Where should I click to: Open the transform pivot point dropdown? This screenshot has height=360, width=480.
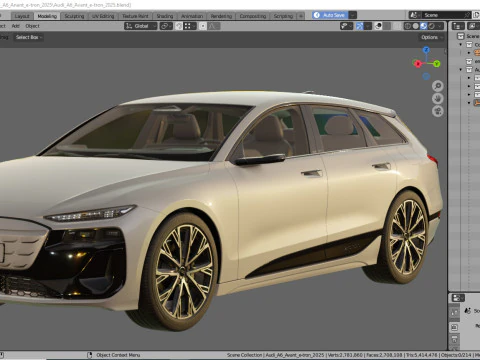(x=166, y=26)
